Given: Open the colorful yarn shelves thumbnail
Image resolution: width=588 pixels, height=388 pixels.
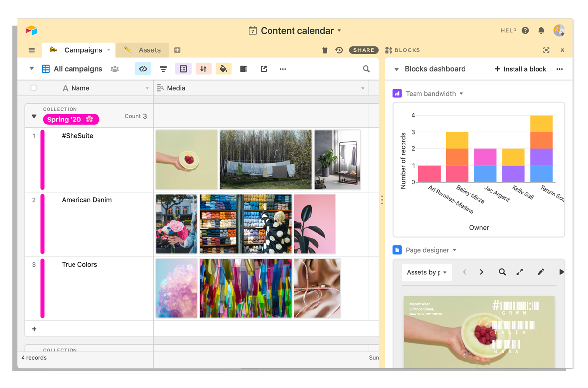Looking at the screenshot, I should (245, 224).
